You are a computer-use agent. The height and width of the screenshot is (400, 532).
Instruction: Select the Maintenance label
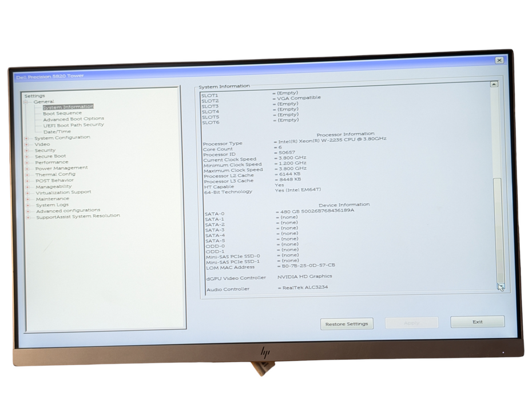tap(53, 199)
